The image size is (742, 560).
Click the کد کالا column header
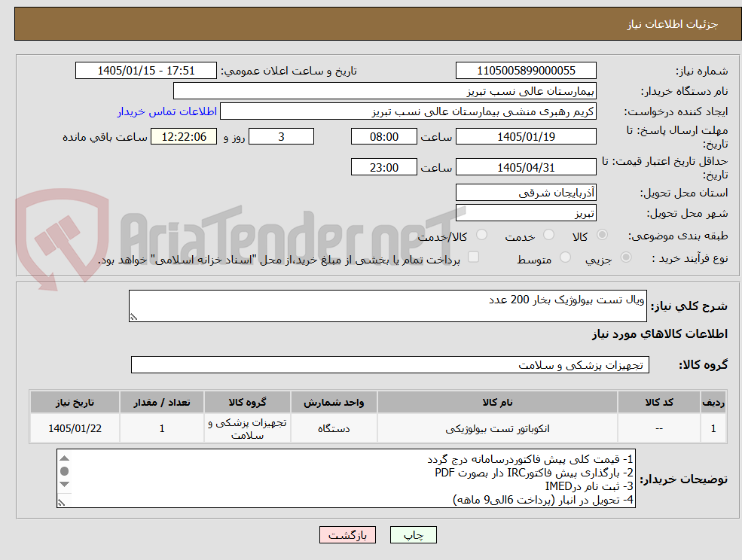pyautogui.click(x=658, y=403)
